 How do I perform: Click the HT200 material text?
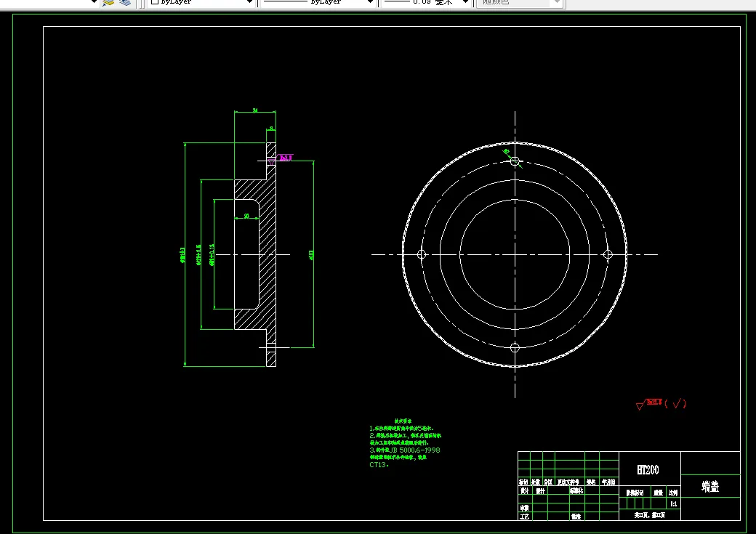pyautogui.click(x=648, y=469)
